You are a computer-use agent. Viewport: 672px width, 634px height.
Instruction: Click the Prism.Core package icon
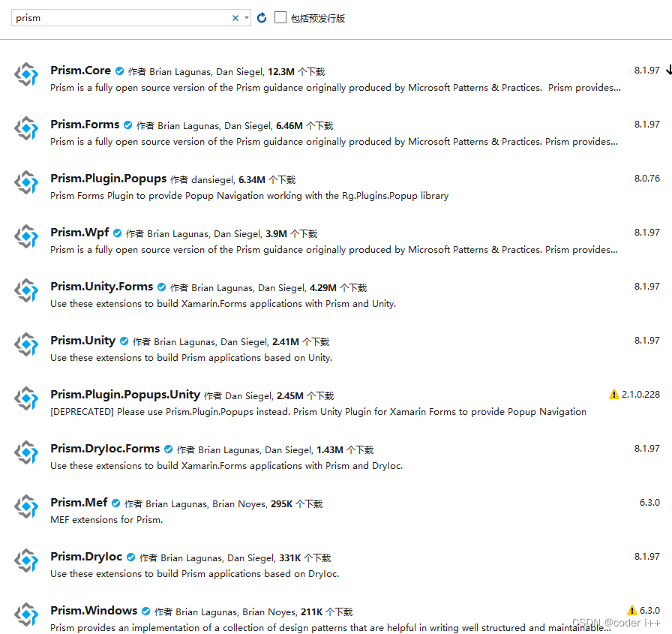tap(26, 74)
